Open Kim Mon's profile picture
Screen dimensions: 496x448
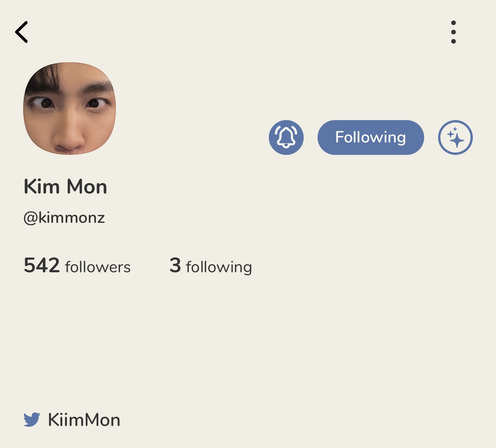[70, 109]
